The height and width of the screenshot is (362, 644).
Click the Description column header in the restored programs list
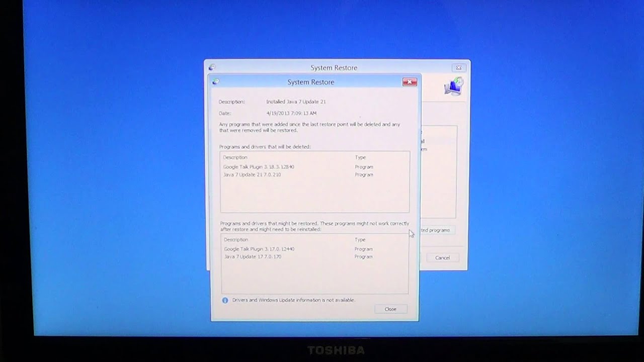tap(236, 240)
